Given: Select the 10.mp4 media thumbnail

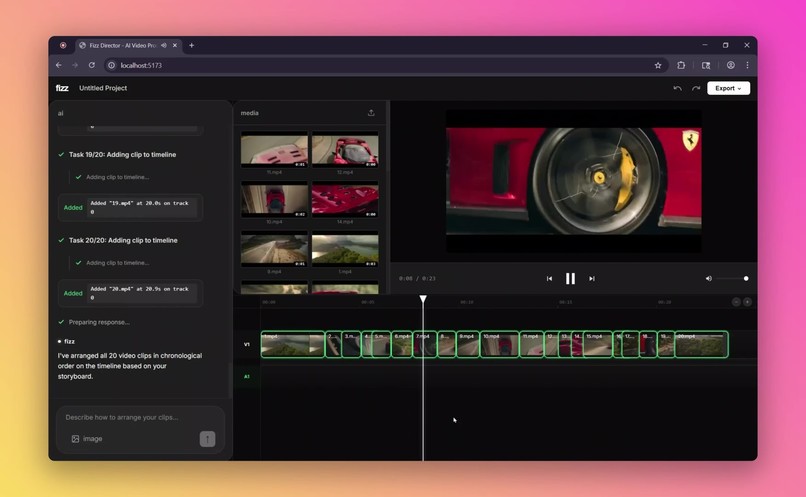Looking at the screenshot, I should pyautogui.click(x=274, y=199).
